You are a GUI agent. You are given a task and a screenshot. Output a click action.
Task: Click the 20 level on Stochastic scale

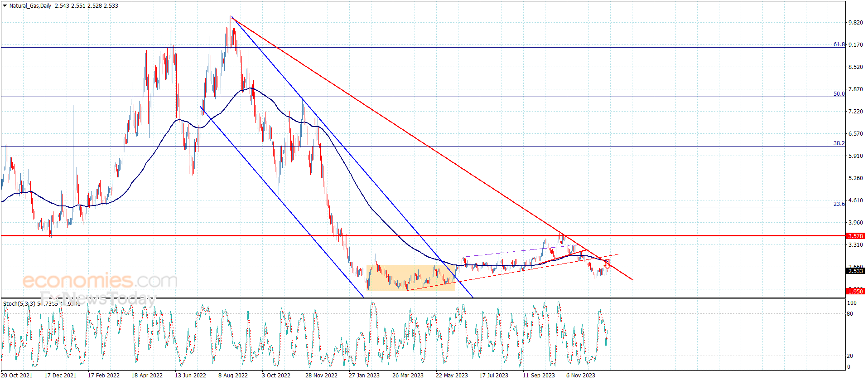[x=850, y=356]
